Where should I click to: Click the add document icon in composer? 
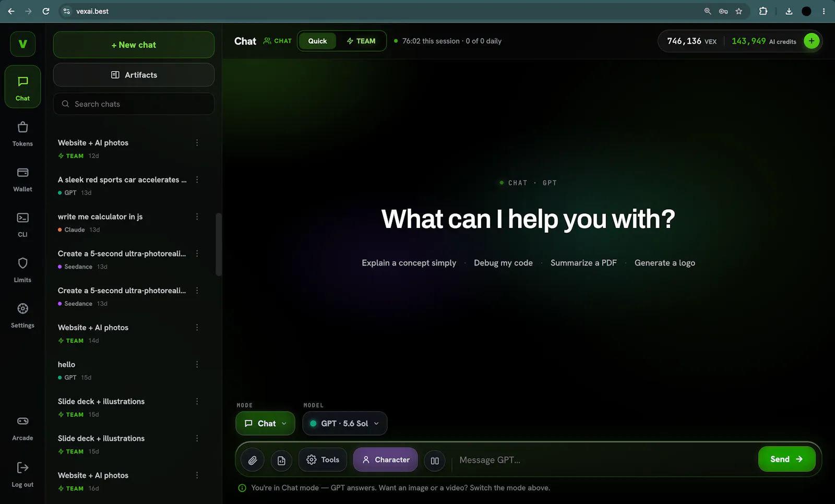(x=281, y=460)
